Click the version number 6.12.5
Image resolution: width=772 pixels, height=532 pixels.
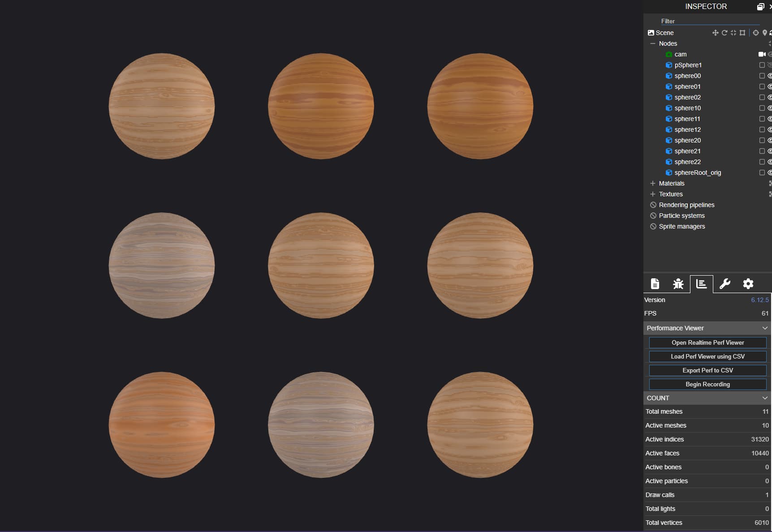coord(760,300)
